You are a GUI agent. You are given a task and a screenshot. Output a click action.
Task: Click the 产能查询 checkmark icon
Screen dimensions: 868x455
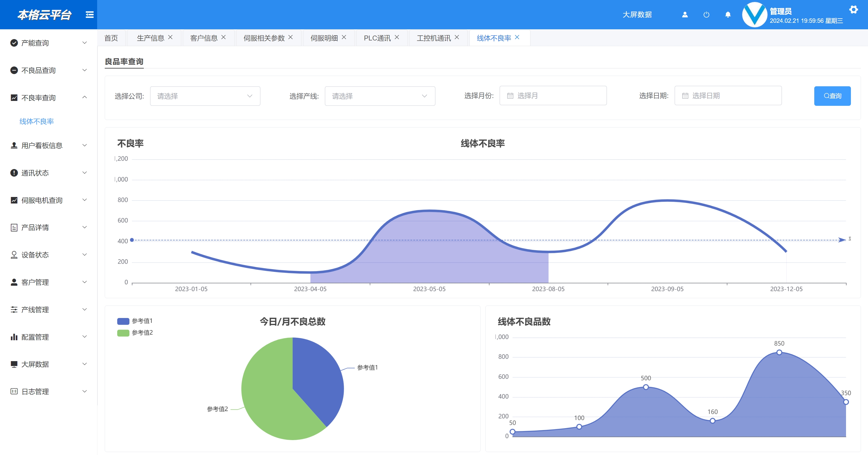point(14,43)
